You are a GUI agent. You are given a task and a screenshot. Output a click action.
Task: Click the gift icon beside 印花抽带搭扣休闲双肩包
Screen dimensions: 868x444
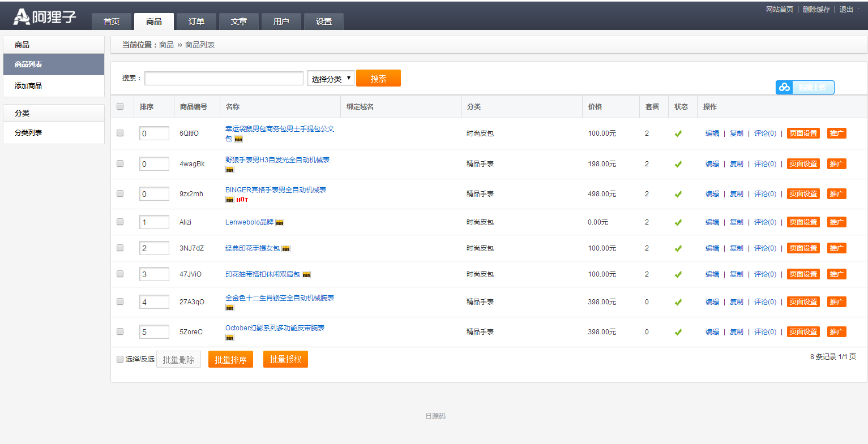[306, 274]
